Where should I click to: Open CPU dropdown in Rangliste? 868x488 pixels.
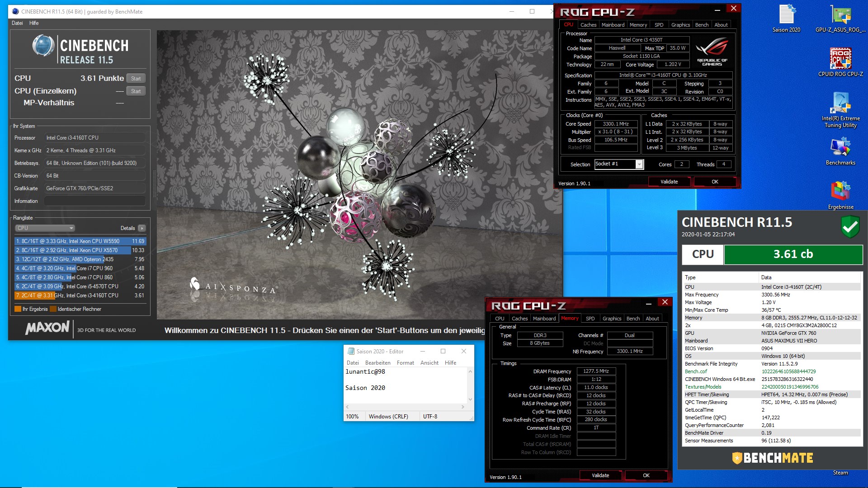45,228
